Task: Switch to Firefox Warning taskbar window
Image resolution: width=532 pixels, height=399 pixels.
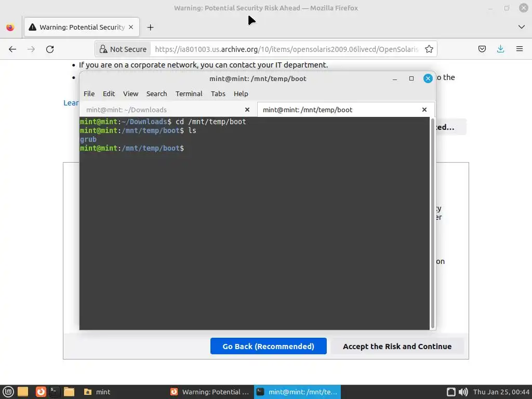Action: pyautogui.click(x=210, y=392)
